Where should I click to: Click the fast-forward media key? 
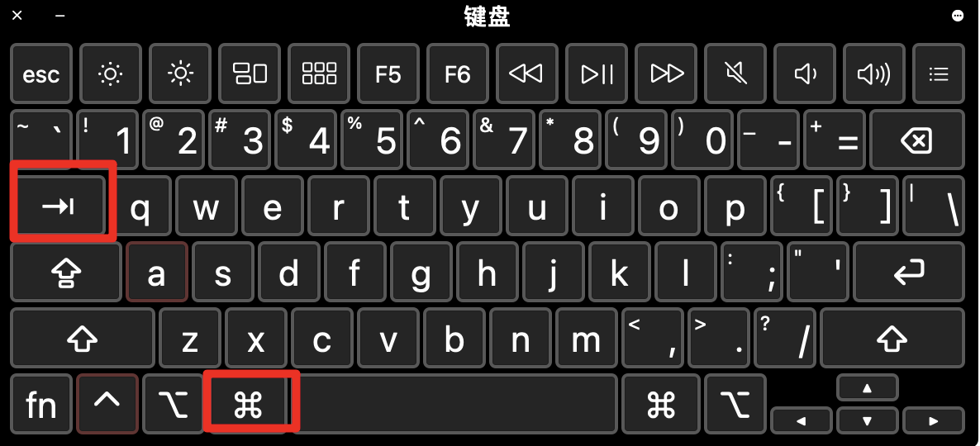coord(666,74)
